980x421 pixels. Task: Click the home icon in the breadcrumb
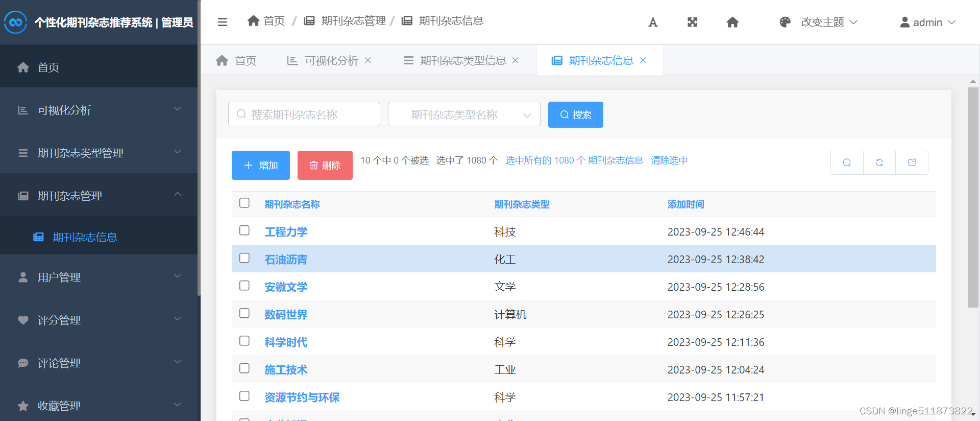click(x=253, y=20)
